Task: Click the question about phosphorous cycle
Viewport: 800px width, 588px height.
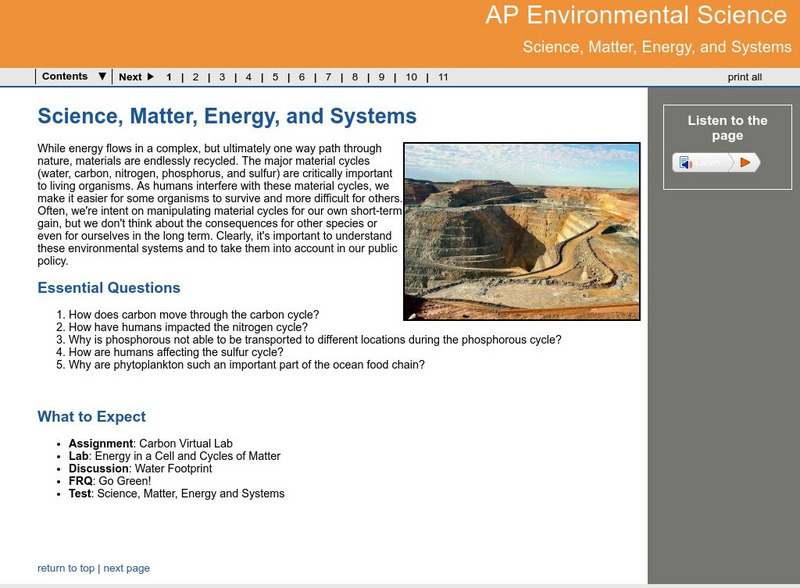Action: [315, 339]
